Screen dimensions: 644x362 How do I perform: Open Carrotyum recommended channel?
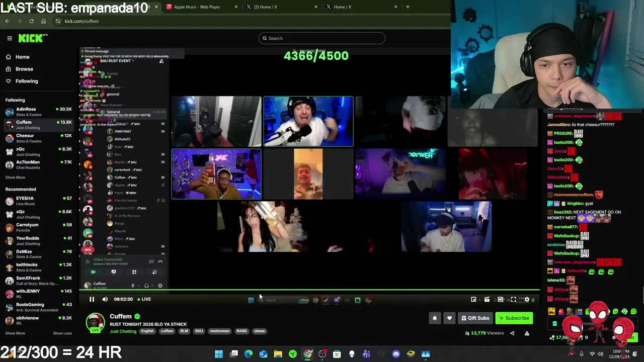click(39, 227)
